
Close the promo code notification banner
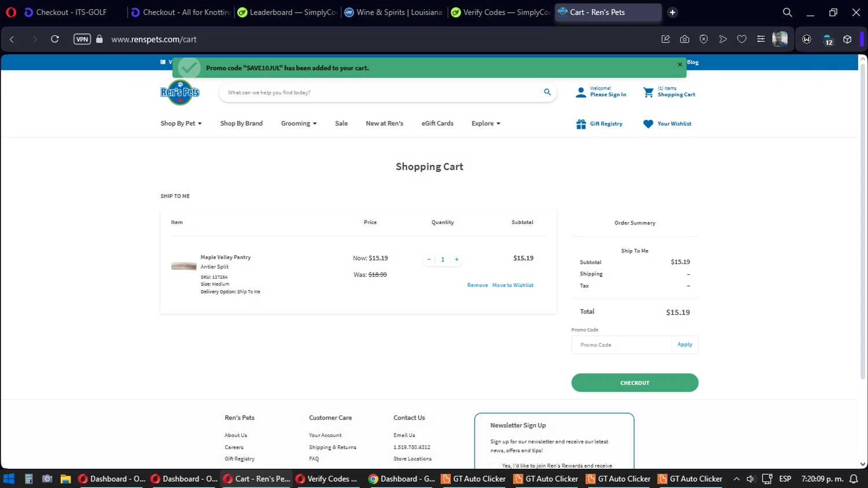pyautogui.click(x=679, y=64)
